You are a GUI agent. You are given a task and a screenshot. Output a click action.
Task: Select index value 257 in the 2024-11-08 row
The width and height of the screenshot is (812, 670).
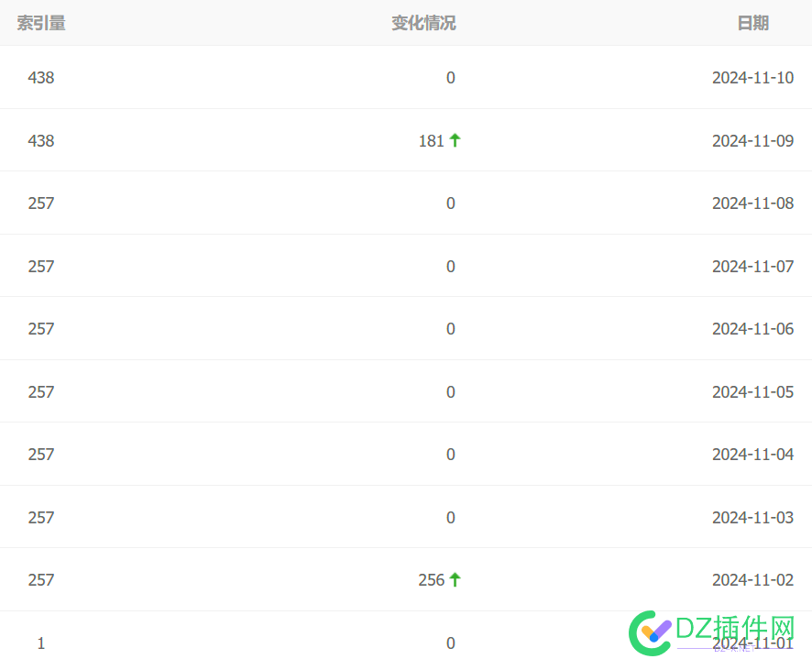click(x=41, y=203)
